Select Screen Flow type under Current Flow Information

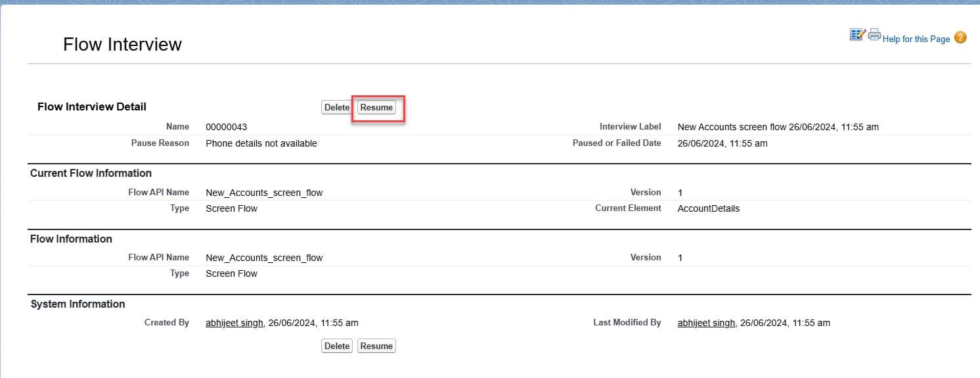click(x=231, y=208)
